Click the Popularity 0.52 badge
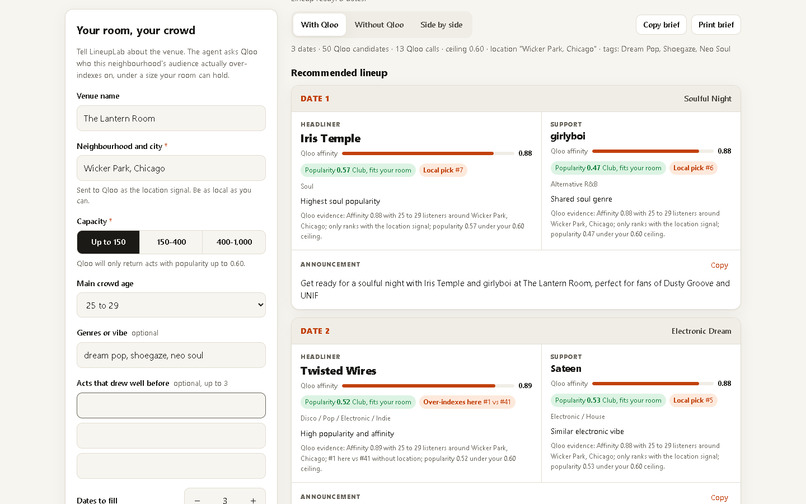The image size is (806, 504). pos(358,402)
